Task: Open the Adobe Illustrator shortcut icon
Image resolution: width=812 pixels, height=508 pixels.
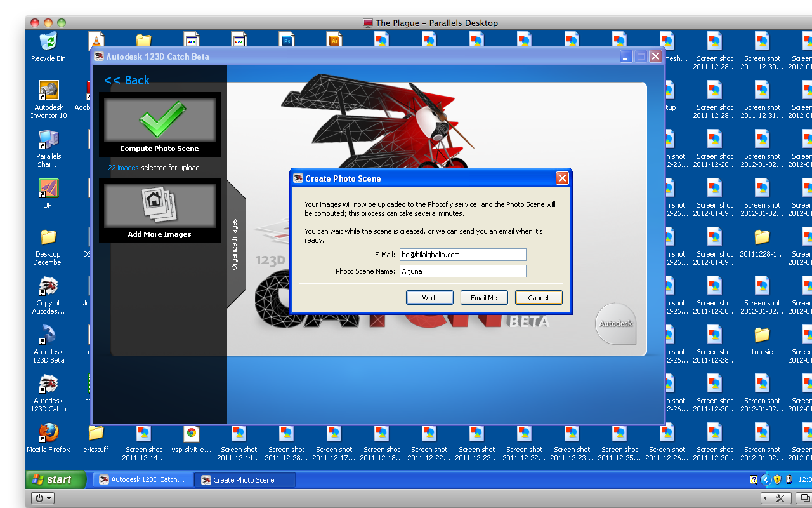Action: point(334,39)
